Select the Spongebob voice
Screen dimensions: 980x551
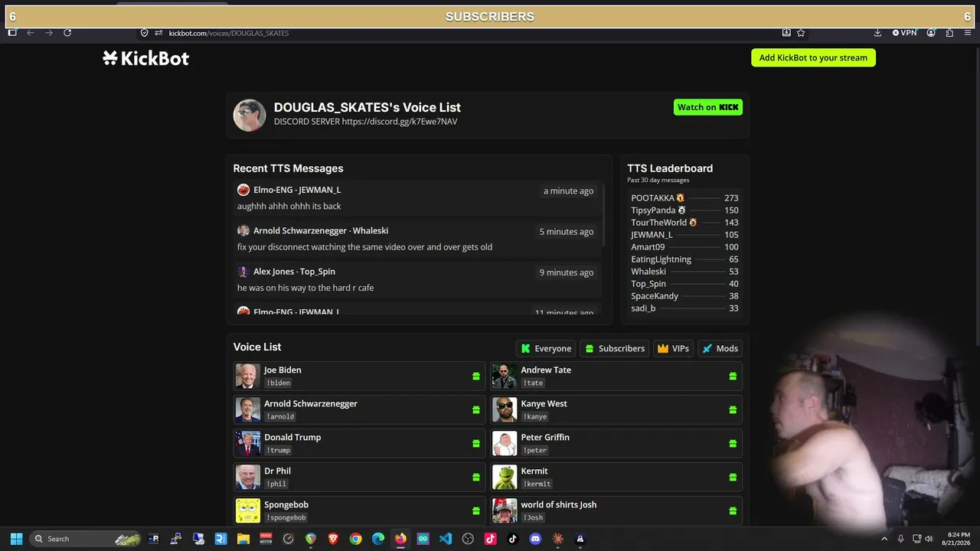[x=359, y=510]
